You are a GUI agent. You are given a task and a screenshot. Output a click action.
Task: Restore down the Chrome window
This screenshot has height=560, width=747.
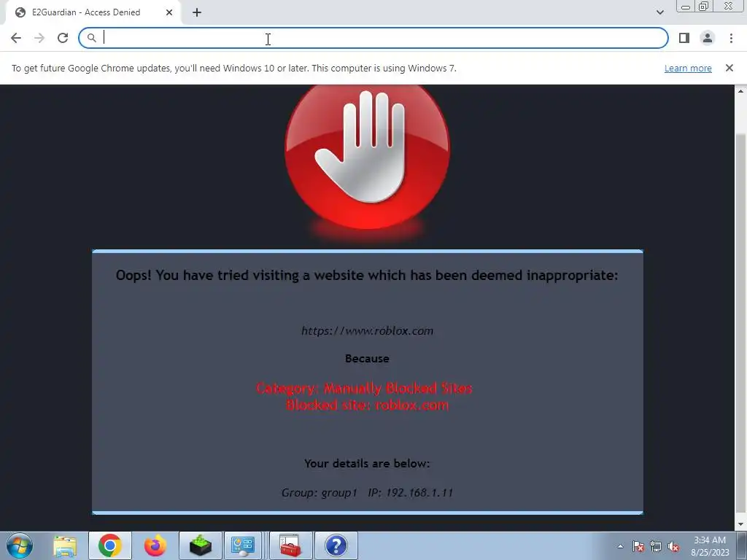(703, 7)
